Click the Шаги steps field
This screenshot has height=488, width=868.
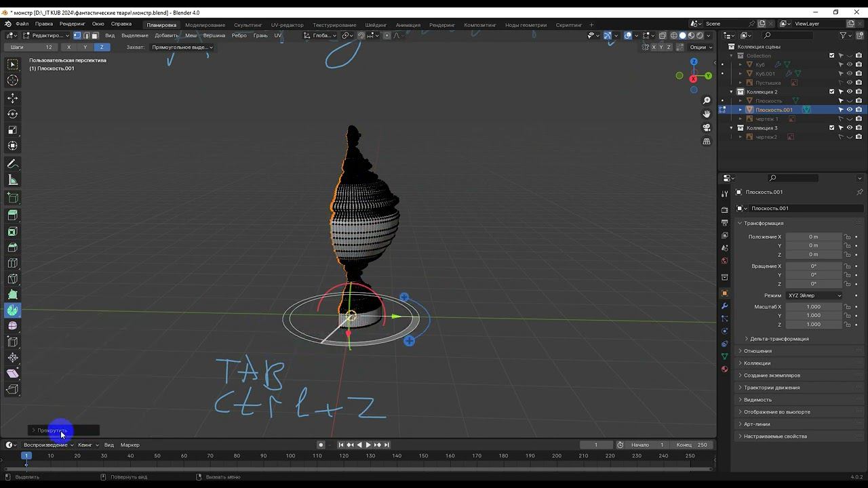click(31, 47)
